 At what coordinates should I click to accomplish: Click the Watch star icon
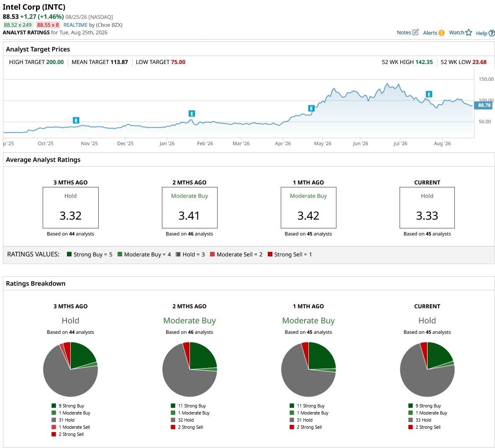[469, 33]
